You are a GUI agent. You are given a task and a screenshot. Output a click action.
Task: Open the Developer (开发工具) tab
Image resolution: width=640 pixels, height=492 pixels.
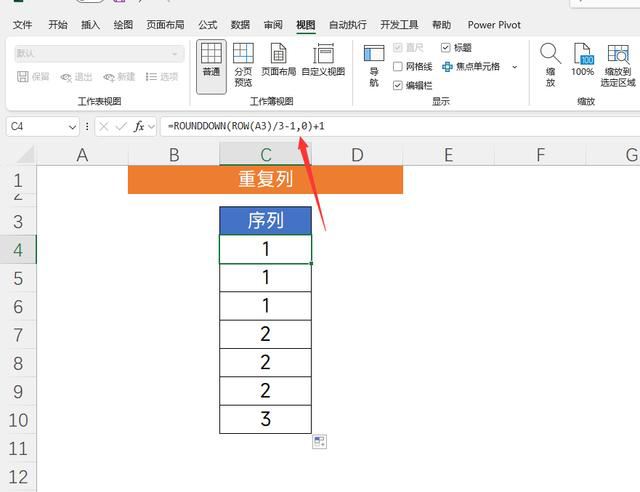click(x=399, y=25)
